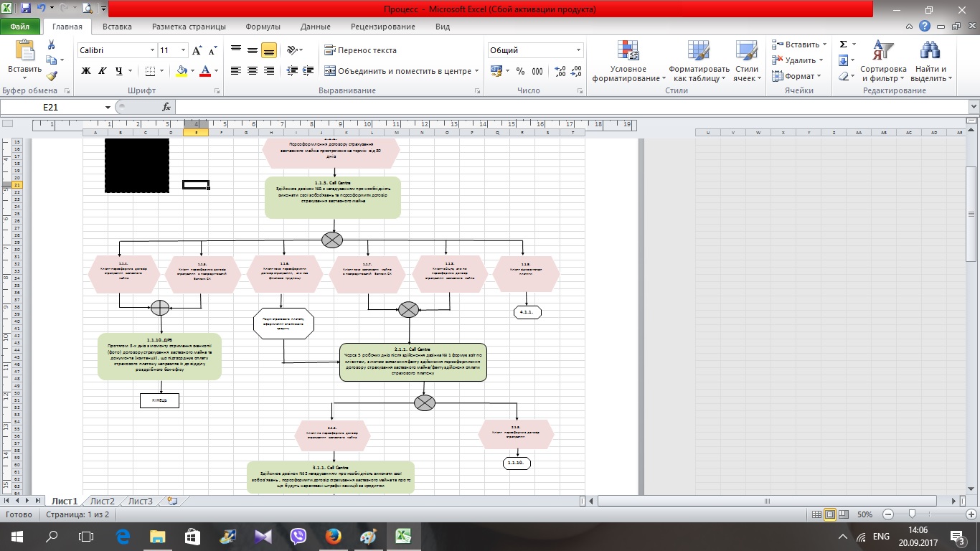Open the Формулы ribbon tab
This screenshot has height=551, width=980.
click(263, 27)
